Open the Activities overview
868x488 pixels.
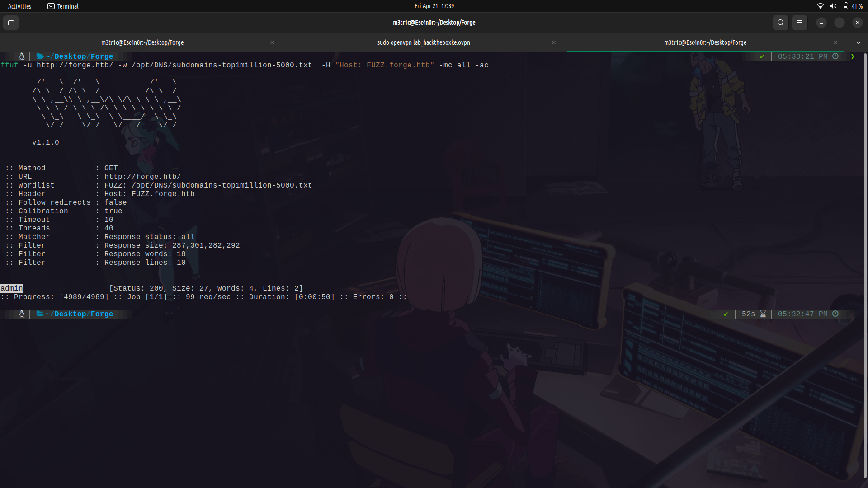19,6
